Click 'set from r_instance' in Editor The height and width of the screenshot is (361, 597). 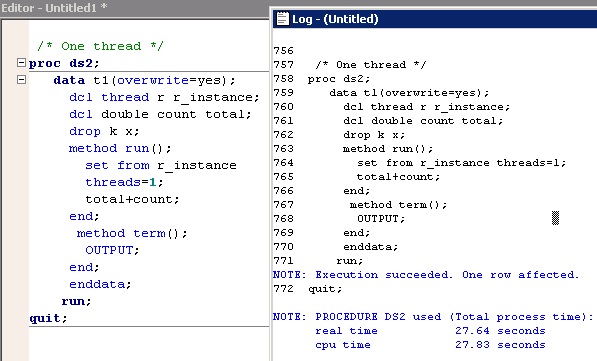[161, 165]
